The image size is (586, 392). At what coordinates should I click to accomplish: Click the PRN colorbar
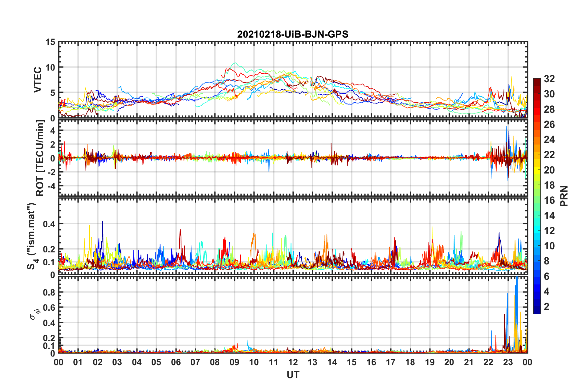point(537,196)
